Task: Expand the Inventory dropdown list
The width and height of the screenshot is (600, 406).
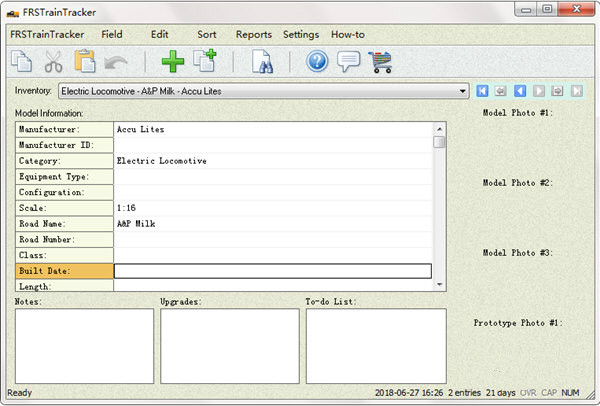Action: pyautogui.click(x=463, y=91)
